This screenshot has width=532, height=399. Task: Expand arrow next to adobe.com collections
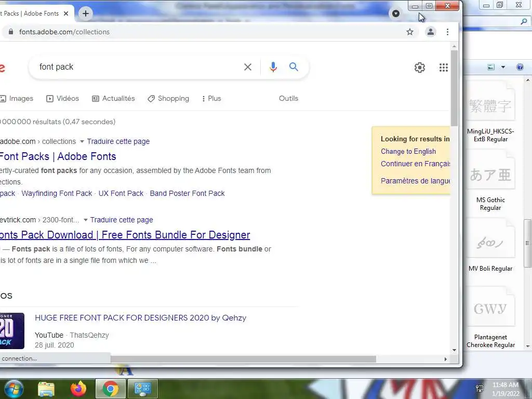tap(82, 141)
